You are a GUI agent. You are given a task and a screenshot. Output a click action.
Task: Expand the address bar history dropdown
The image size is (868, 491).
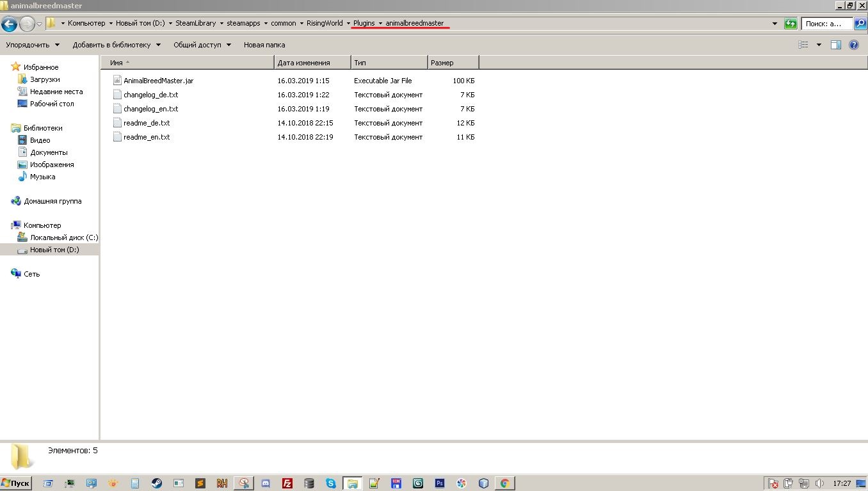click(x=775, y=24)
